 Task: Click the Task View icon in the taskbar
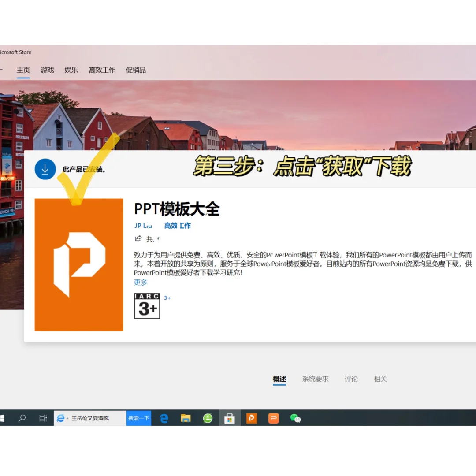[42, 418]
